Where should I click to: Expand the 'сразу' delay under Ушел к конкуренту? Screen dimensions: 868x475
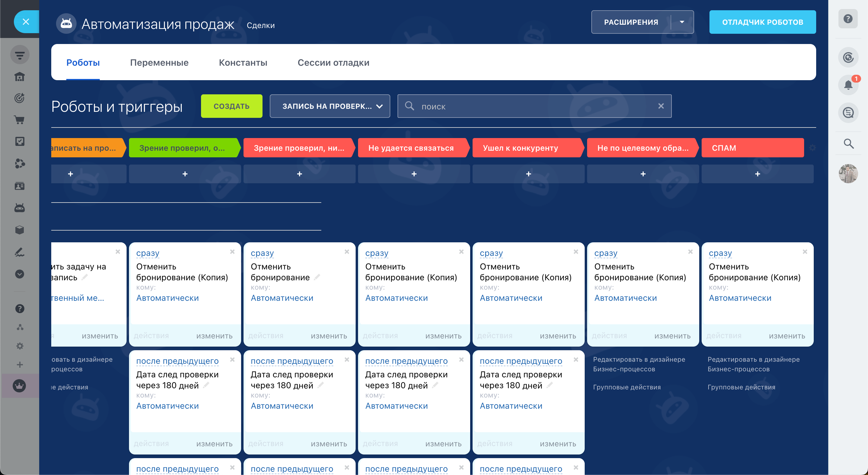491,253
